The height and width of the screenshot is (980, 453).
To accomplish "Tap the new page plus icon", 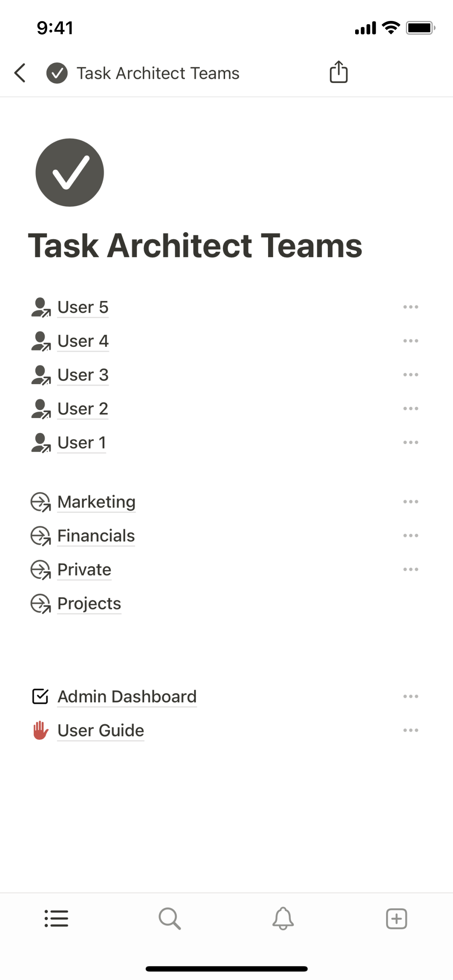I will coord(396,918).
